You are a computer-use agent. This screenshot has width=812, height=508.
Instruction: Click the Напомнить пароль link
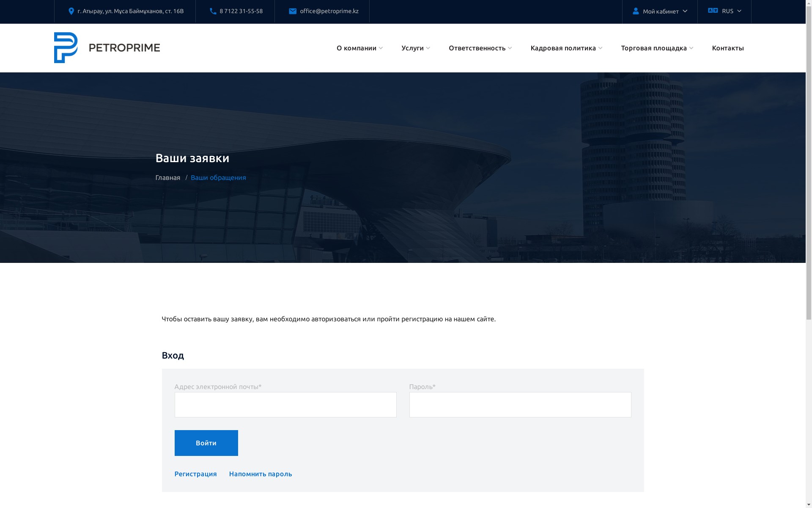[x=261, y=474]
